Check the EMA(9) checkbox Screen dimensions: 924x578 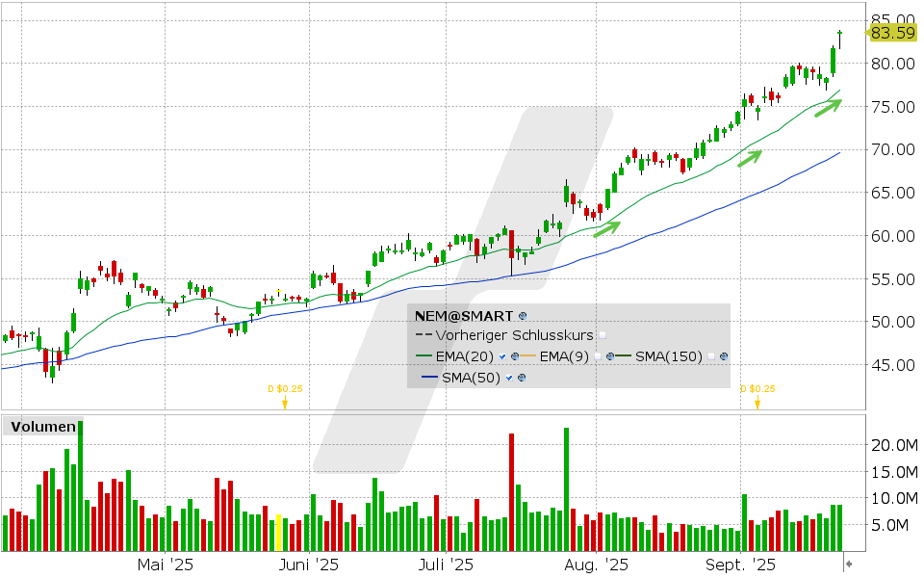point(599,356)
